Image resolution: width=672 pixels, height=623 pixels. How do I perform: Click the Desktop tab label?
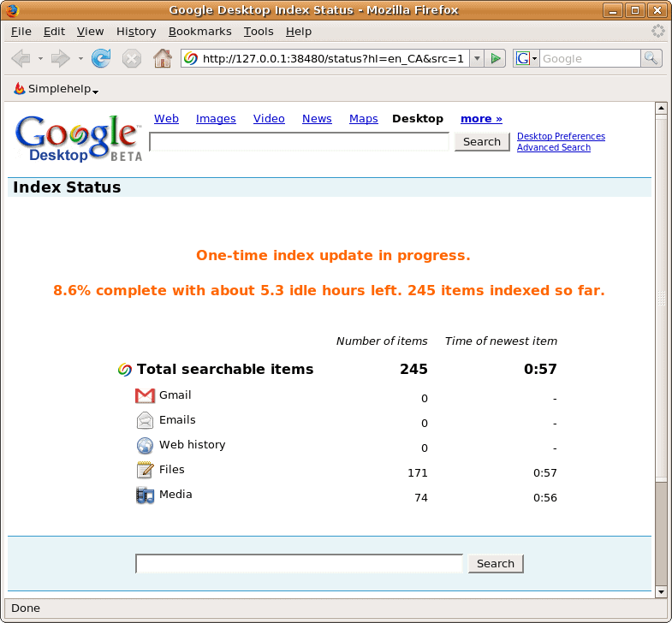(418, 119)
